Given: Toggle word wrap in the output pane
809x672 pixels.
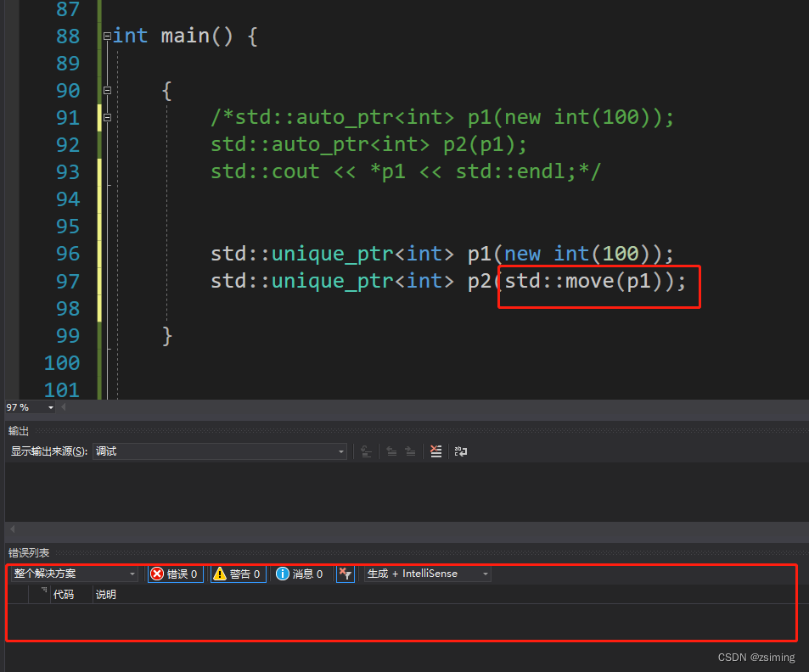Looking at the screenshot, I should 461,451.
